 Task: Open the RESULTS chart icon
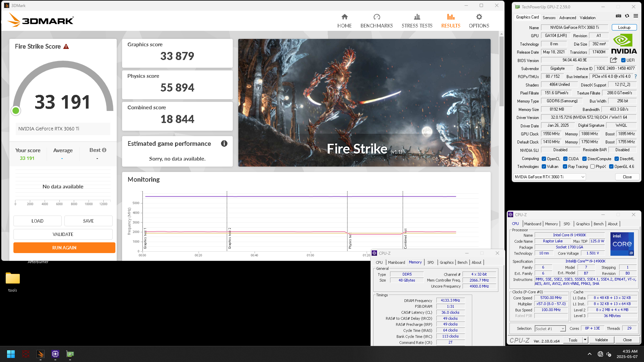point(451,17)
